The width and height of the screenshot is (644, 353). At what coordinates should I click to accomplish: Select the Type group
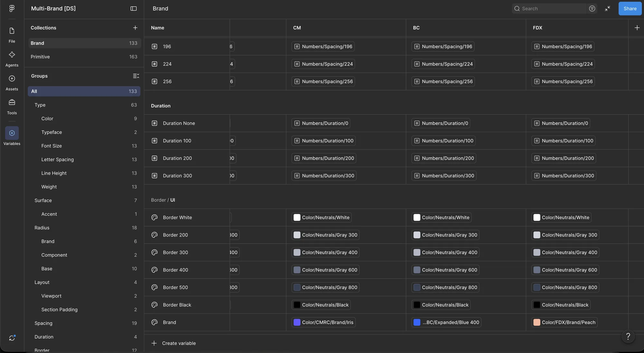point(84,105)
